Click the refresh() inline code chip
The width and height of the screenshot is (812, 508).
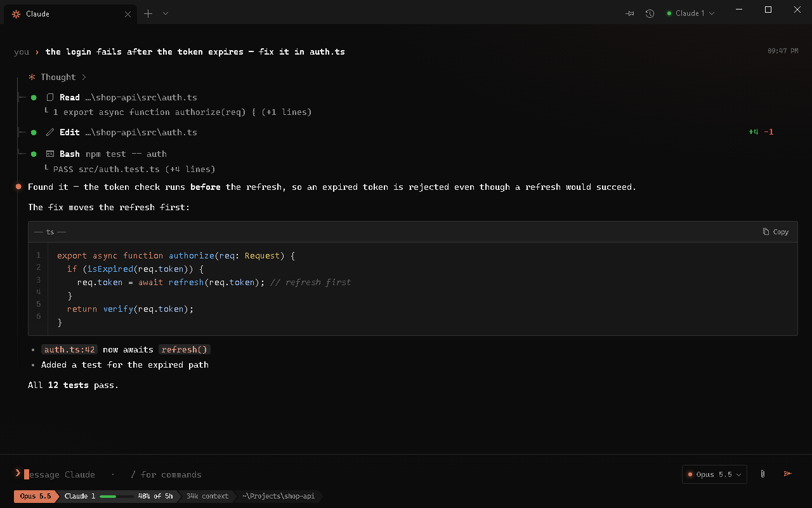pos(185,349)
